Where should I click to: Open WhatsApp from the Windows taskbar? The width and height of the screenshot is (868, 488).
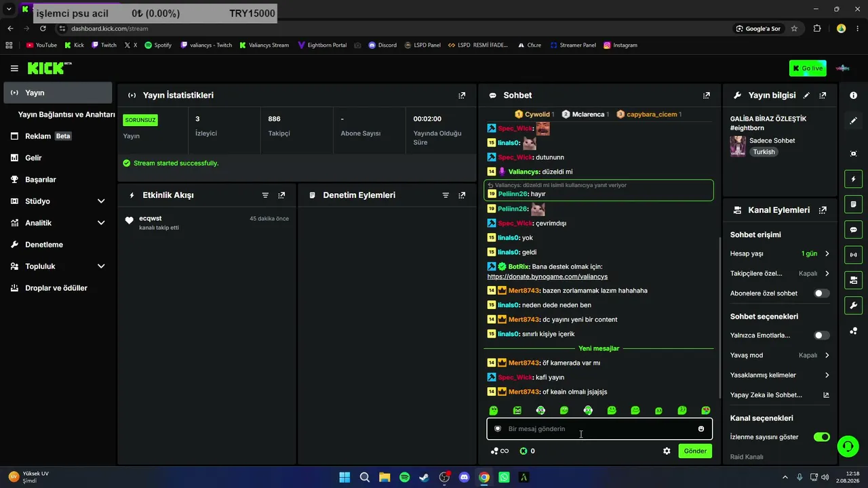pos(504,477)
